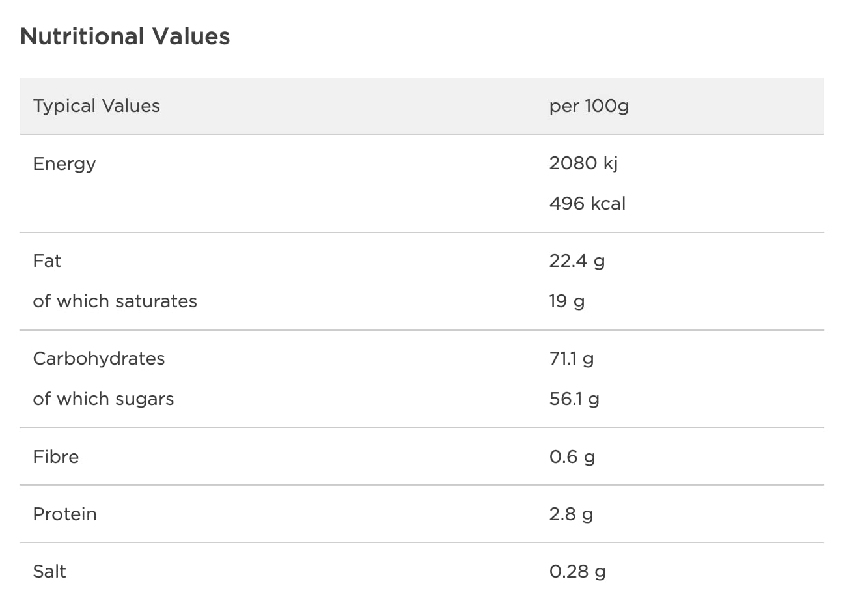This screenshot has width=845, height=616.
Task: Click the Carbohydrates row label
Action: [x=99, y=358]
